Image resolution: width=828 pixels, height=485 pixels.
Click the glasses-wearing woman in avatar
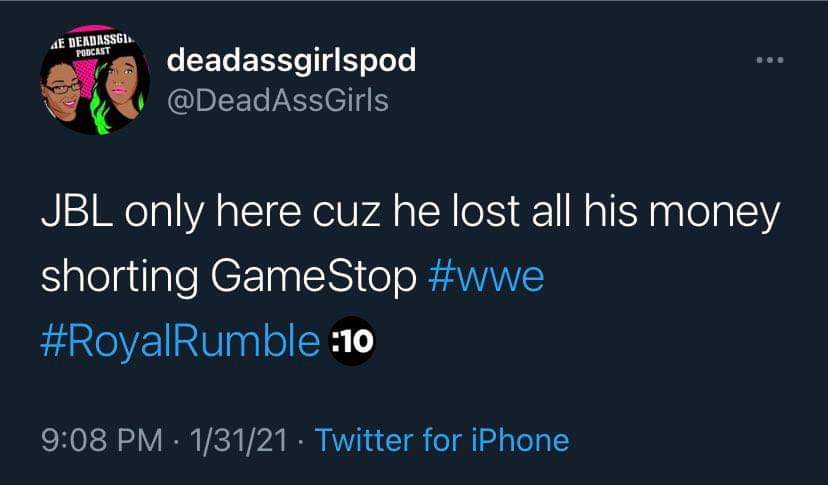coord(63,90)
